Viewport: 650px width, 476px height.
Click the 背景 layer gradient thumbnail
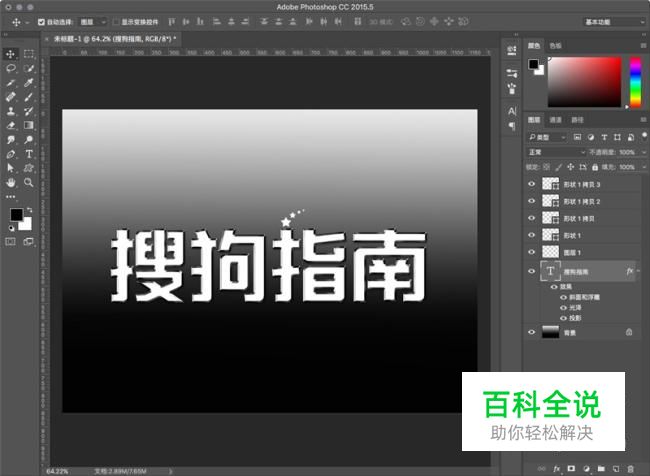551,332
